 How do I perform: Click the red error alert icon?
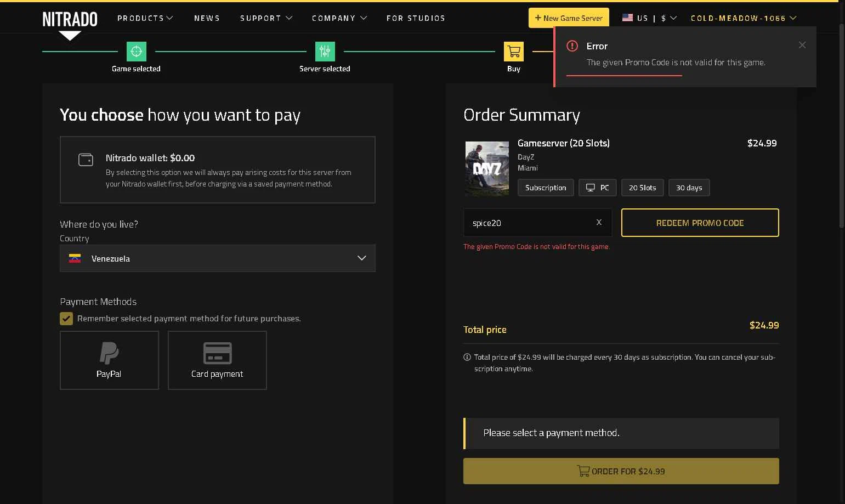coord(572,46)
